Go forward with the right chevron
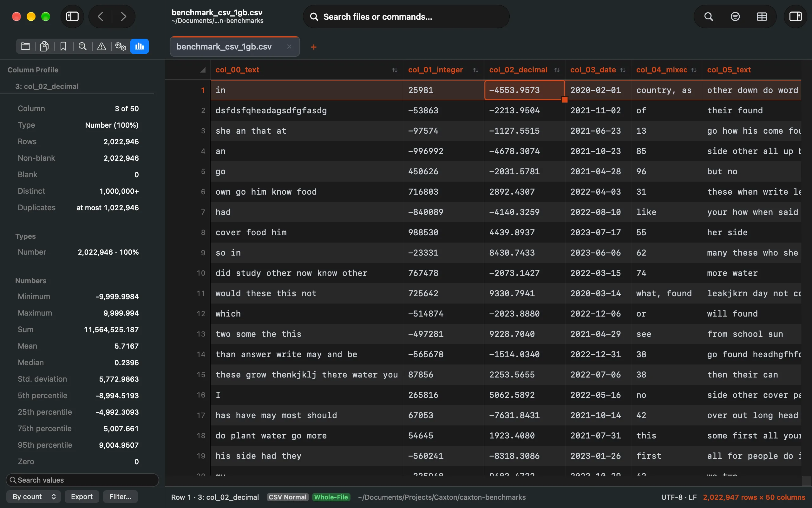This screenshot has height=508, width=812. (x=123, y=17)
